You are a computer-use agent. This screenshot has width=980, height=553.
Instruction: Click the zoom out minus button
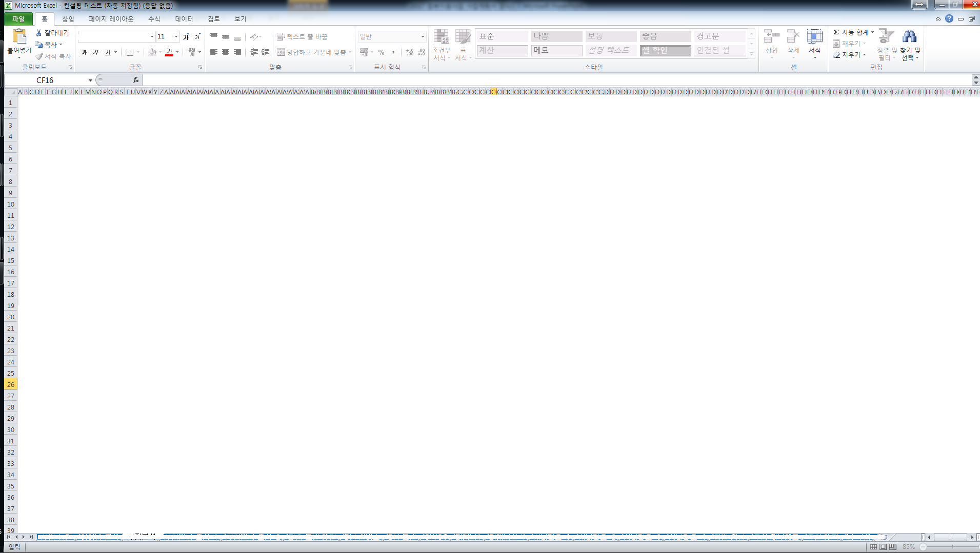tap(923, 547)
